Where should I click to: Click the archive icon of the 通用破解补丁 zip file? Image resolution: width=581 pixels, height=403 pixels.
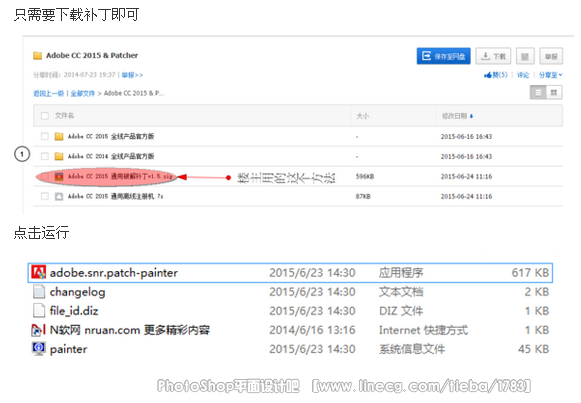59,176
